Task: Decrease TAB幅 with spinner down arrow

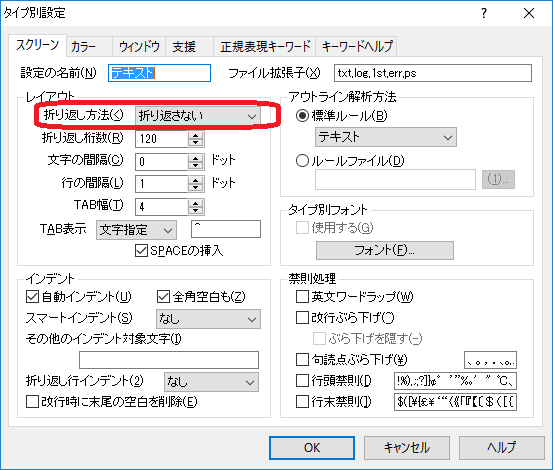Action: pyautogui.click(x=195, y=211)
